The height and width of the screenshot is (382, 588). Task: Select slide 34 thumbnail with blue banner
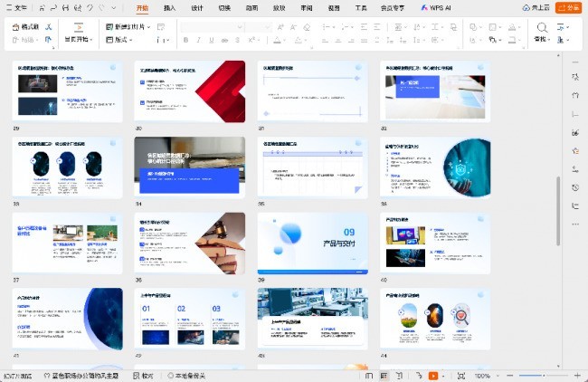point(190,167)
